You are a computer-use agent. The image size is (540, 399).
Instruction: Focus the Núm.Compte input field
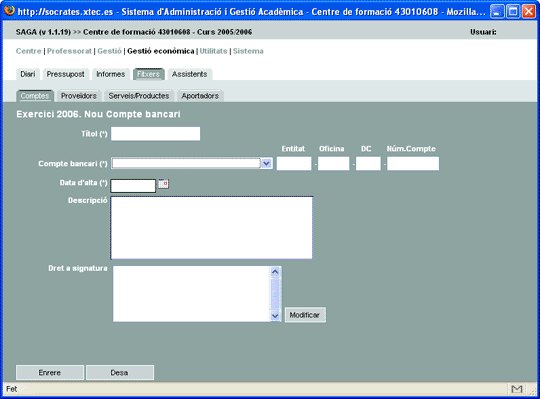[413, 164]
